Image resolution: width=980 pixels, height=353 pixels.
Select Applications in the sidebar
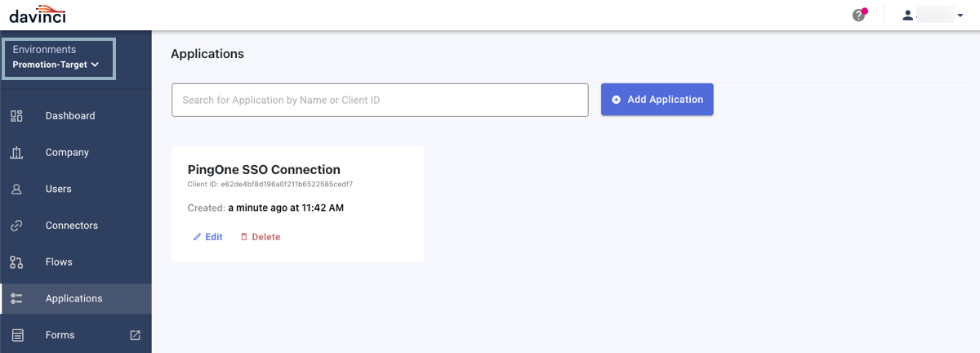click(x=76, y=299)
